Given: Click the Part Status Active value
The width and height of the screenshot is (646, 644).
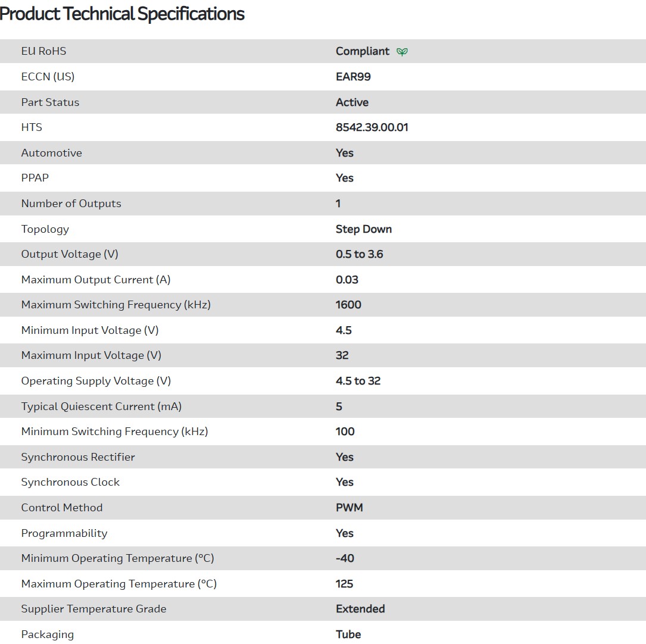Looking at the screenshot, I should tap(352, 102).
